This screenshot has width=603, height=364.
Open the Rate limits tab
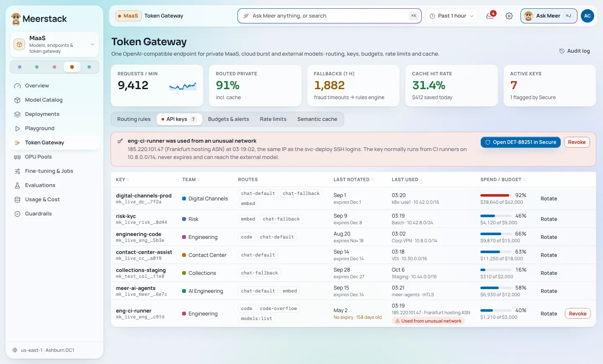(273, 119)
